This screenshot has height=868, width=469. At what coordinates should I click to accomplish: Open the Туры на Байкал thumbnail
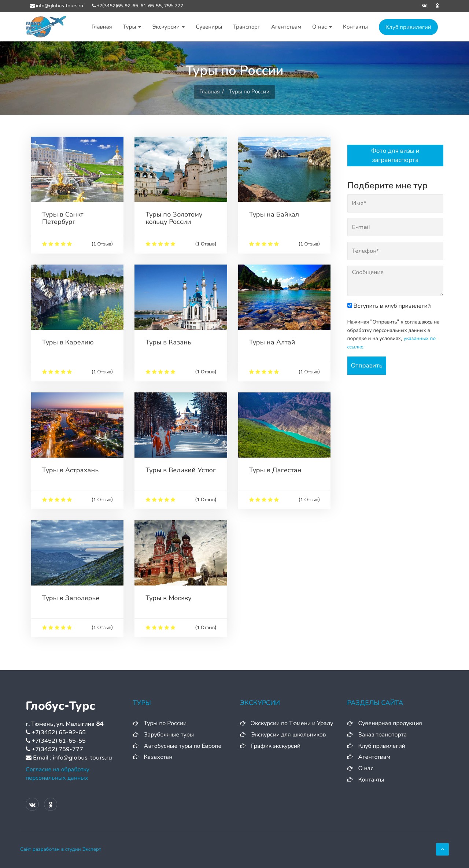(284, 169)
